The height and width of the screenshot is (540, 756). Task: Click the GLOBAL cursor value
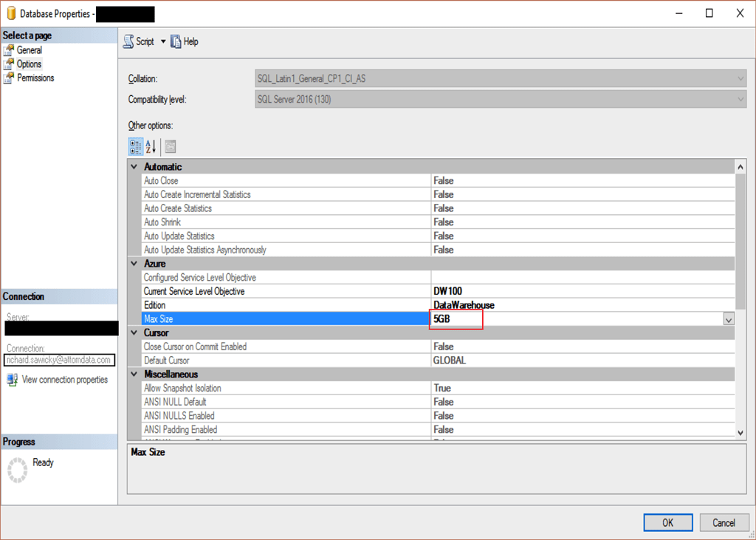tap(450, 360)
